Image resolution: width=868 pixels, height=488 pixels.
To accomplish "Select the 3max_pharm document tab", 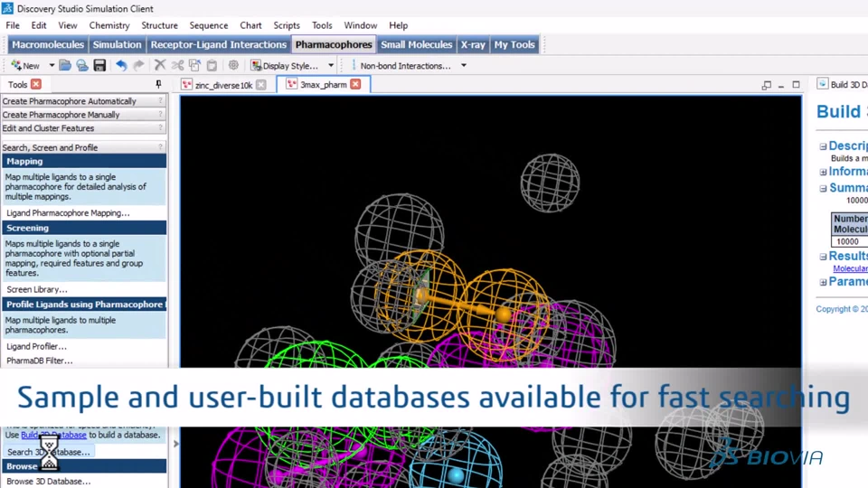I will [323, 85].
